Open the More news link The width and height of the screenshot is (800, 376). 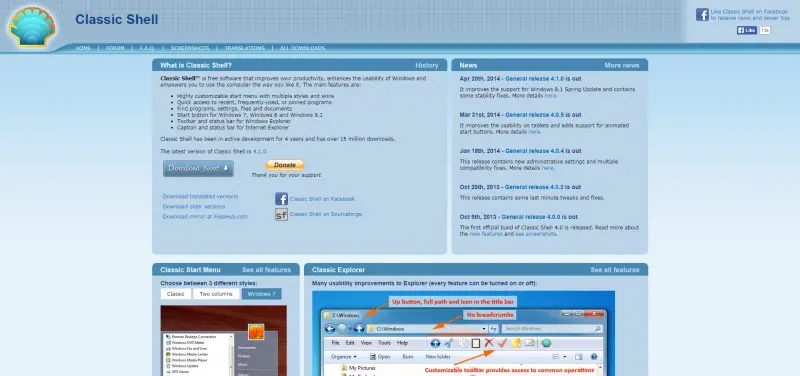pos(621,65)
